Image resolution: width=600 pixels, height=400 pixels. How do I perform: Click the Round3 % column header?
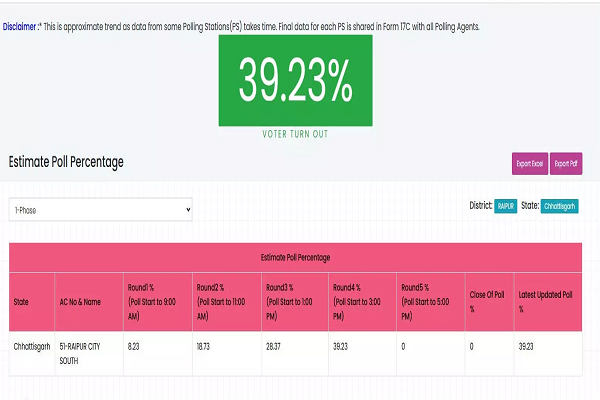tap(292, 301)
